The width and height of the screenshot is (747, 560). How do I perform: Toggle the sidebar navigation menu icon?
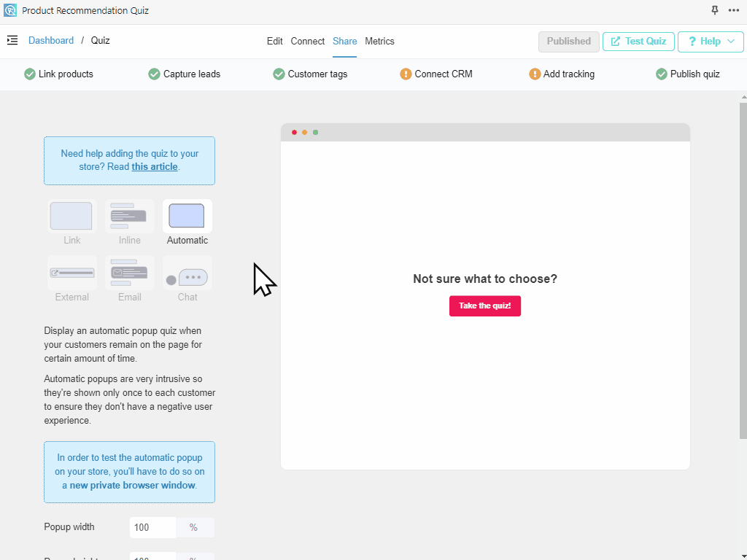click(12, 41)
